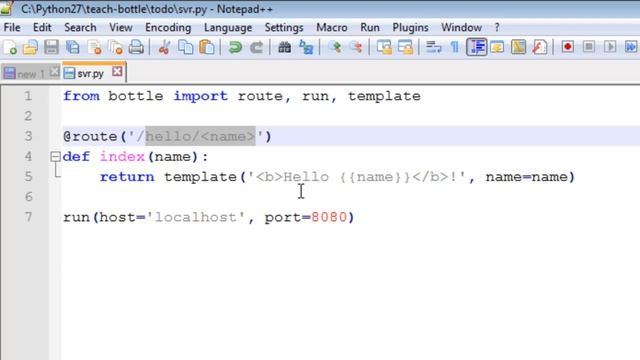The width and height of the screenshot is (640, 360).
Task: Close the svr.py tab
Action: [x=117, y=72]
